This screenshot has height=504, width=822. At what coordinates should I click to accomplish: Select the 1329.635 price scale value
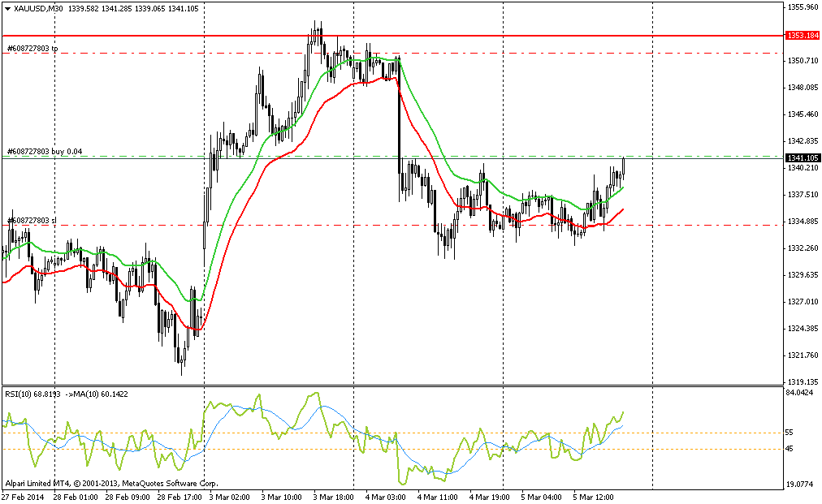(803, 274)
